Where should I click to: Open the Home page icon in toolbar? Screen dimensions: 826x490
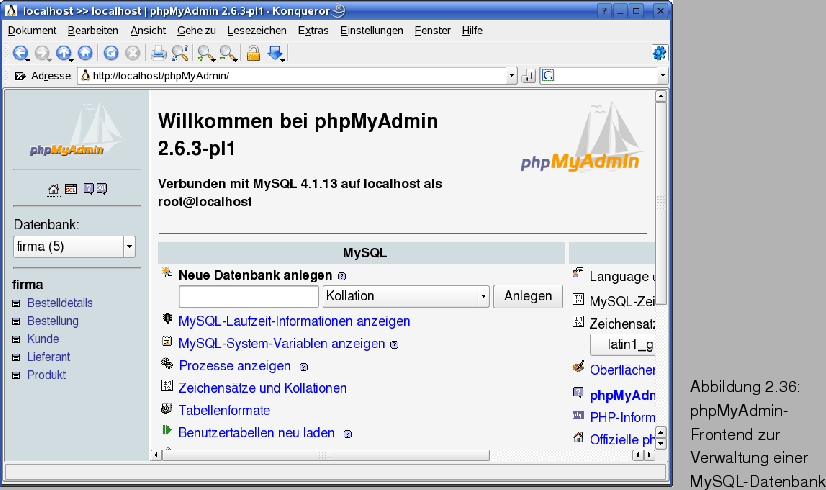85,53
